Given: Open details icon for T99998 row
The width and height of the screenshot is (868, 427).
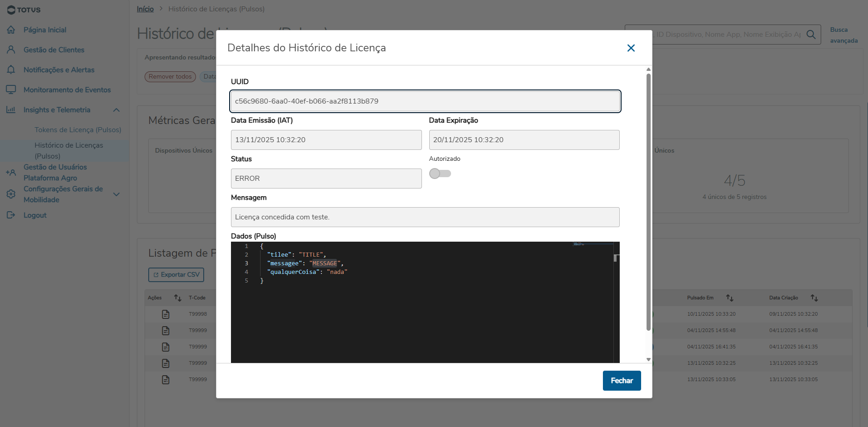Looking at the screenshot, I should 166,314.
